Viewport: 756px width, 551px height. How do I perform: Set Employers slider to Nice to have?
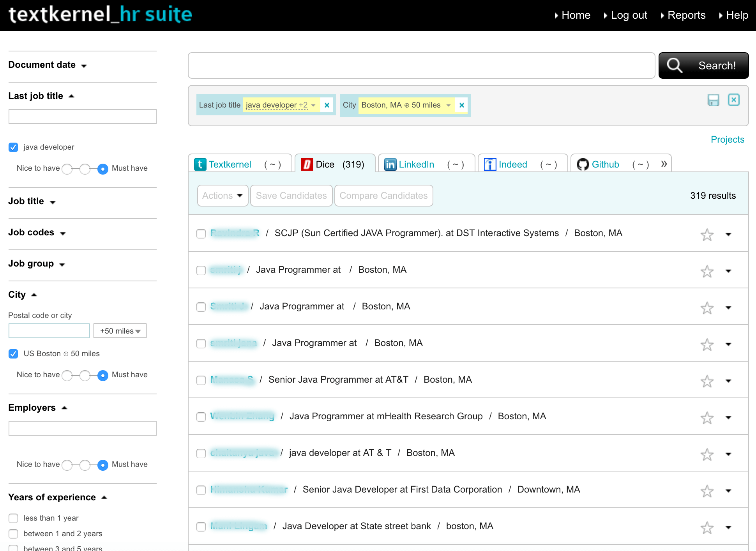pos(67,465)
